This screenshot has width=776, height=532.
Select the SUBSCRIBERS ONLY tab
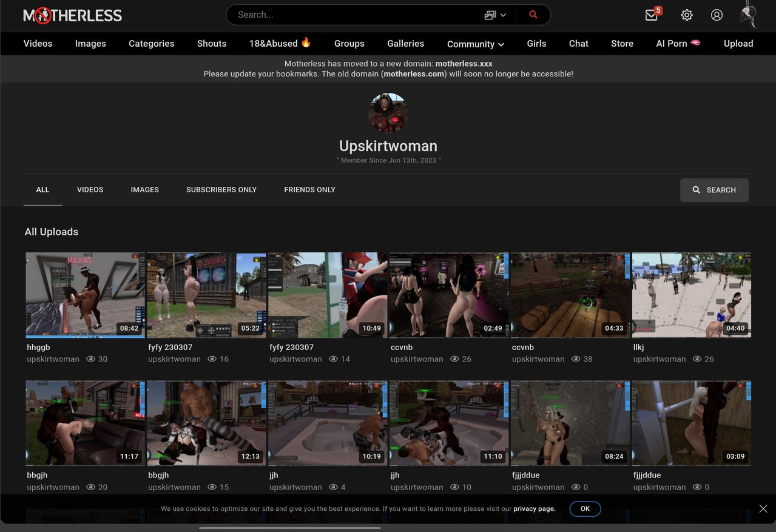[221, 190]
